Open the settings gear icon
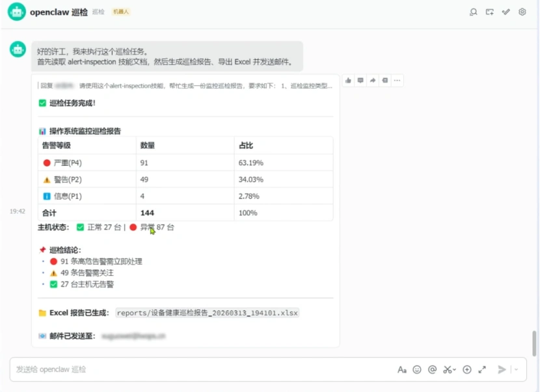540x392 pixels. [x=522, y=12]
